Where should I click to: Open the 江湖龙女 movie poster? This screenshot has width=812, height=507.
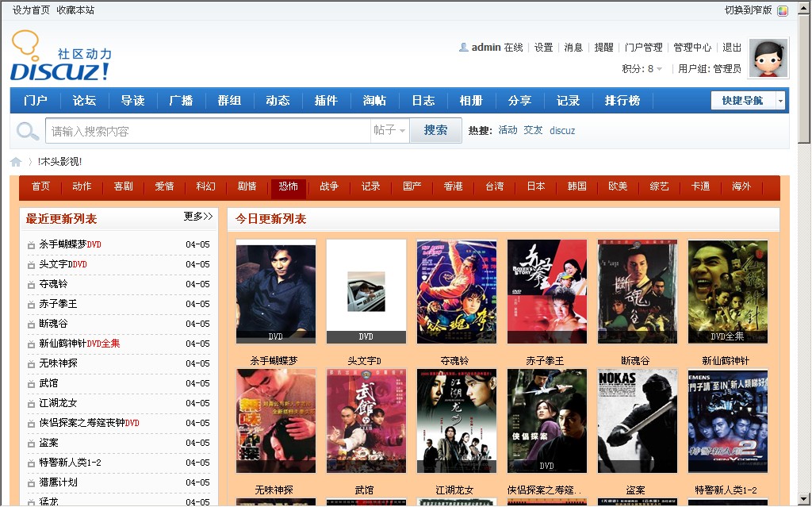tap(457, 421)
